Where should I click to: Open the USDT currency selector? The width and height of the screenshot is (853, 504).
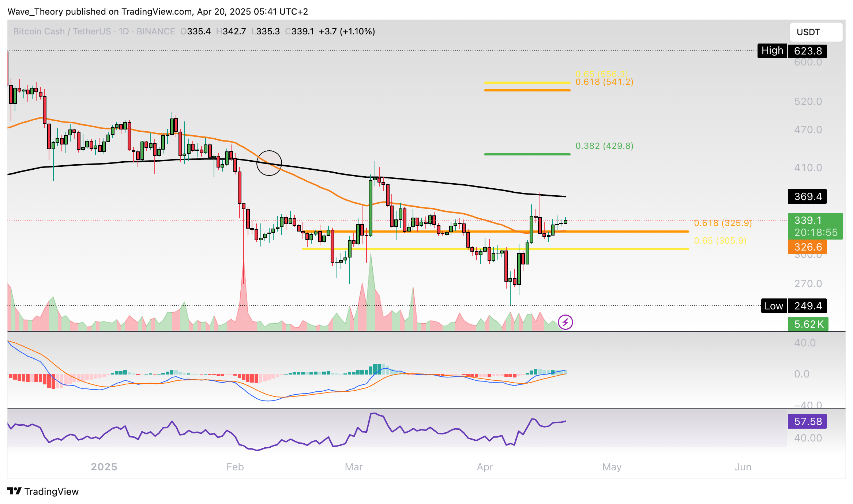coord(816,32)
